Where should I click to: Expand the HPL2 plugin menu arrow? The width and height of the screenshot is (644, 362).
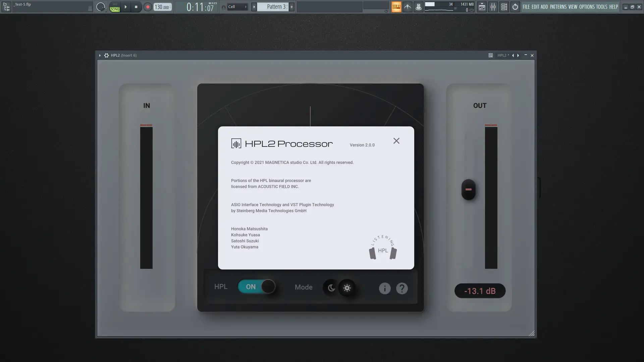tap(100, 55)
